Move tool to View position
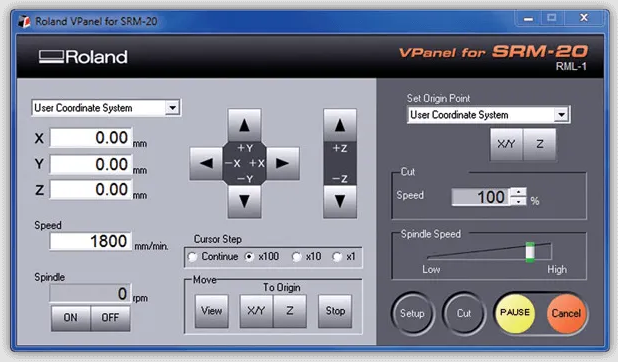 coord(212,311)
